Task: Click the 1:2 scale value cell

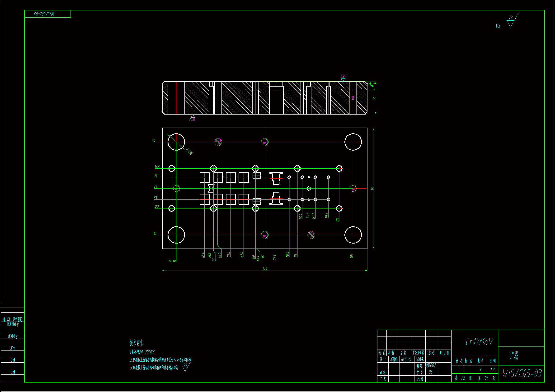Action: tap(492, 369)
